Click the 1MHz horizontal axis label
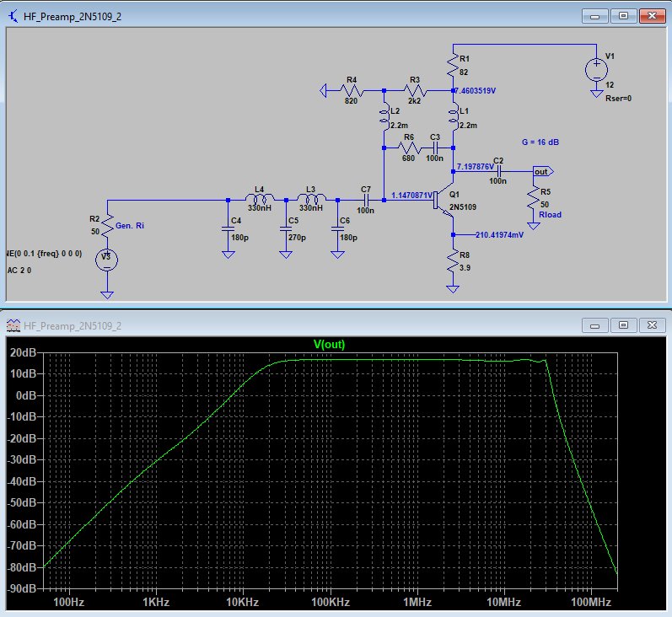Image resolution: width=672 pixels, height=617 pixels. pos(417,602)
